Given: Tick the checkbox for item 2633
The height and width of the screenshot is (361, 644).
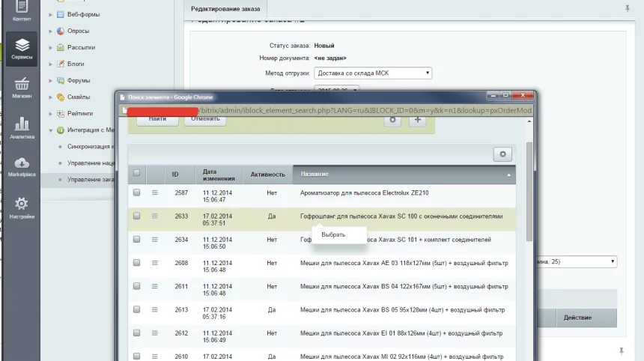Looking at the screenshot, I should tap(136, 216).
